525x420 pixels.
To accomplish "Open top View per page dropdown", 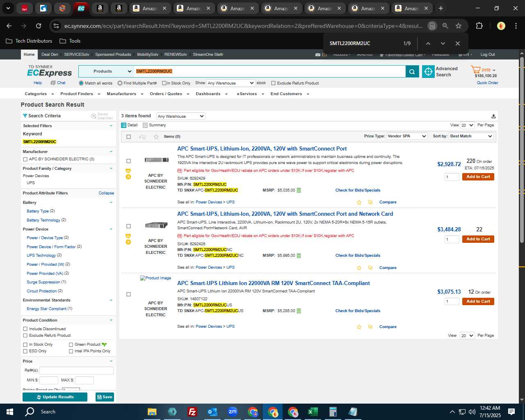I will pyautogui.click(x=467, y=125).
